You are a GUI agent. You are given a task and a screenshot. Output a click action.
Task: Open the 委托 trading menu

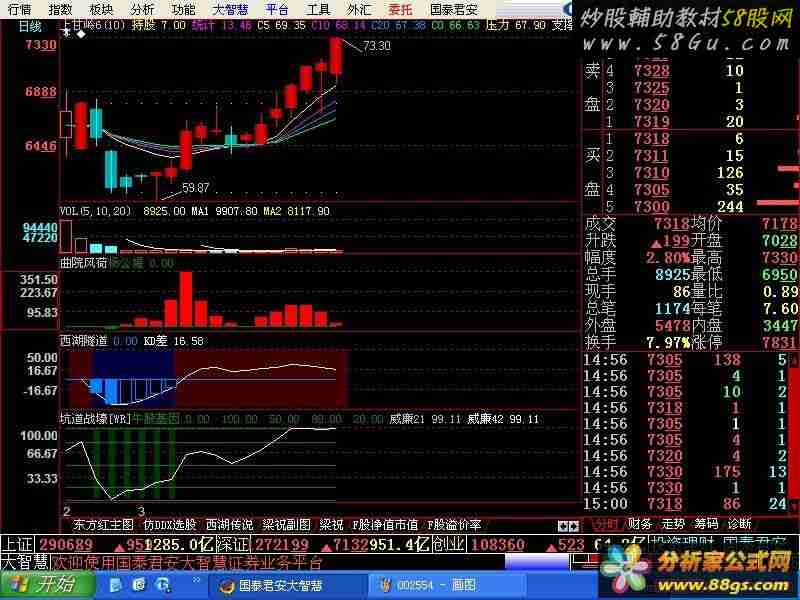click(x=400, y=10)
